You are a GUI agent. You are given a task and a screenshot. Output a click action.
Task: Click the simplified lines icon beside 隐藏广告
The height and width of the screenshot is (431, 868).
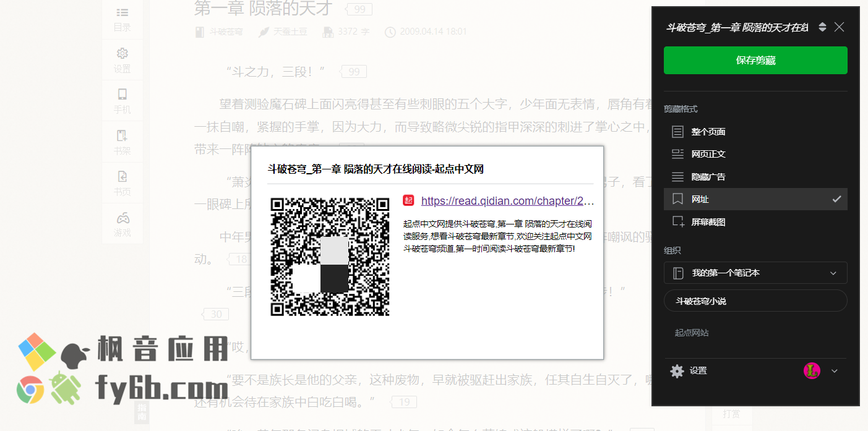(x=677, y=177)
